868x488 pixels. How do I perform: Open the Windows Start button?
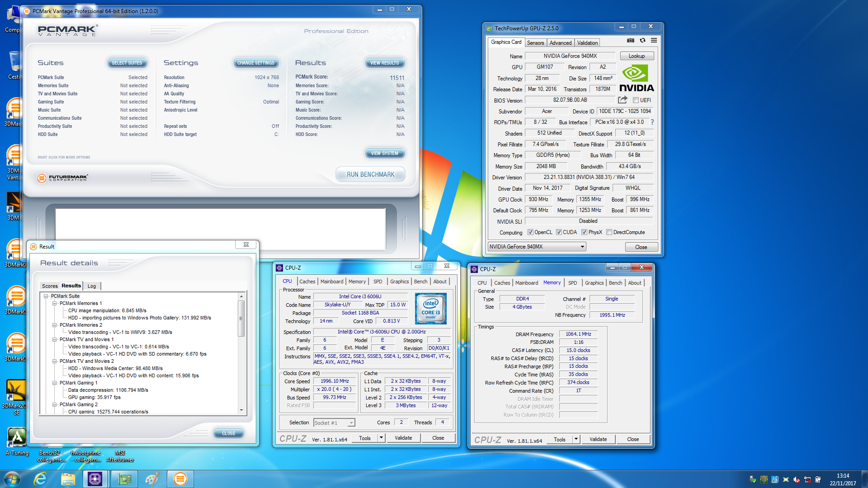click(x=12, y=479)
